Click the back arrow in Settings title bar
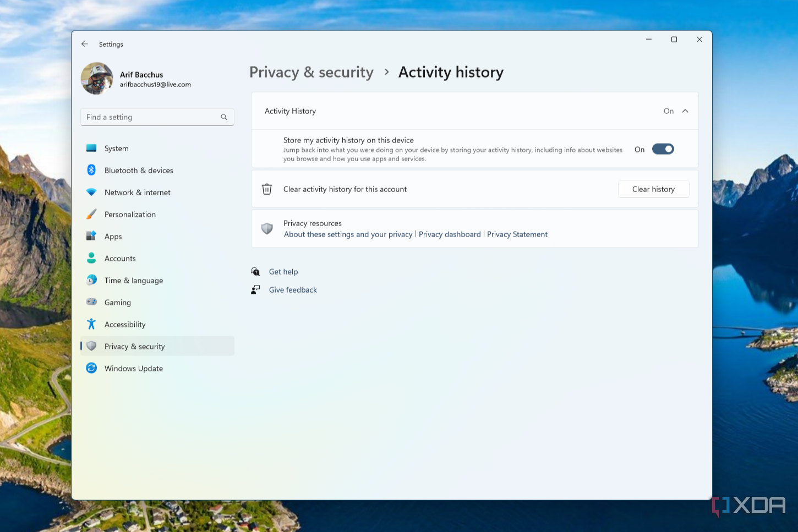Viewport: 798px width, 532px height. click(85, 44)
